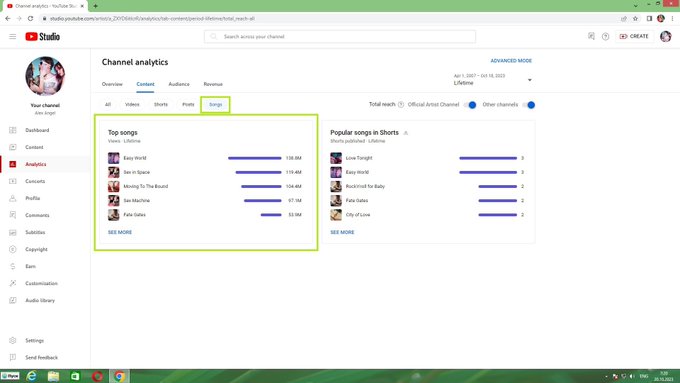Click City of Love song title

point(358,215)
